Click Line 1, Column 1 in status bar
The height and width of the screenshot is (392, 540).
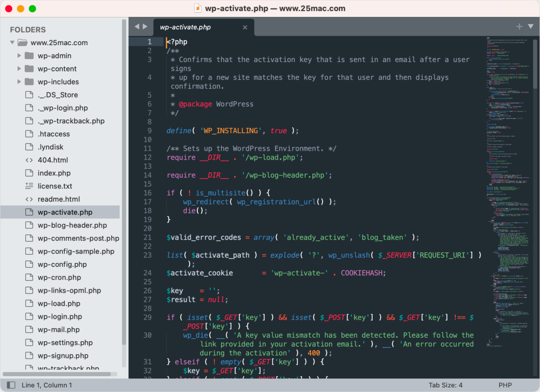[47, 385]
